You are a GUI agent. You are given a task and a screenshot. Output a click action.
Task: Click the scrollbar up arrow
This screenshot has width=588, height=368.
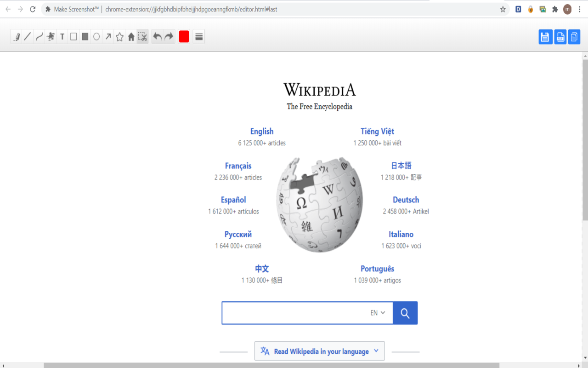tap(585, 56)
